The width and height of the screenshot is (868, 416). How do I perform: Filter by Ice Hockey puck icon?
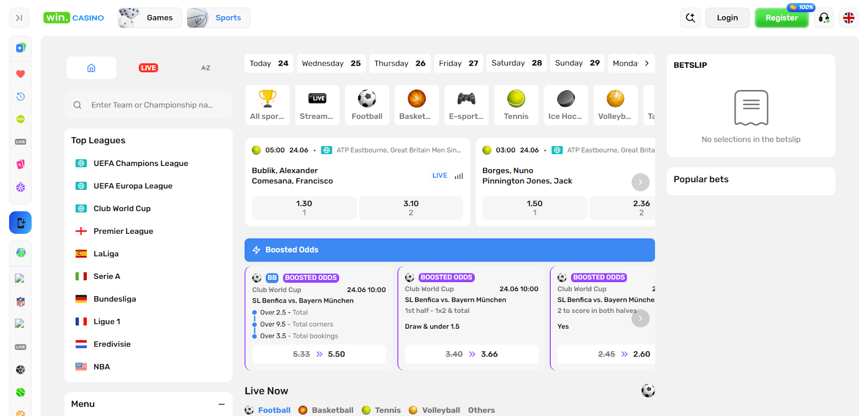pos(566,105)
